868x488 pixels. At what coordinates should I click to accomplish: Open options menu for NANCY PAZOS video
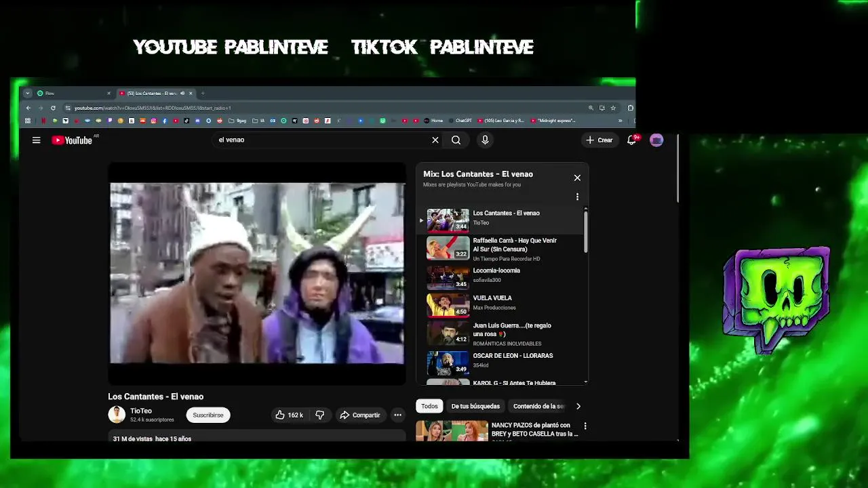click(x=585, y=426)
